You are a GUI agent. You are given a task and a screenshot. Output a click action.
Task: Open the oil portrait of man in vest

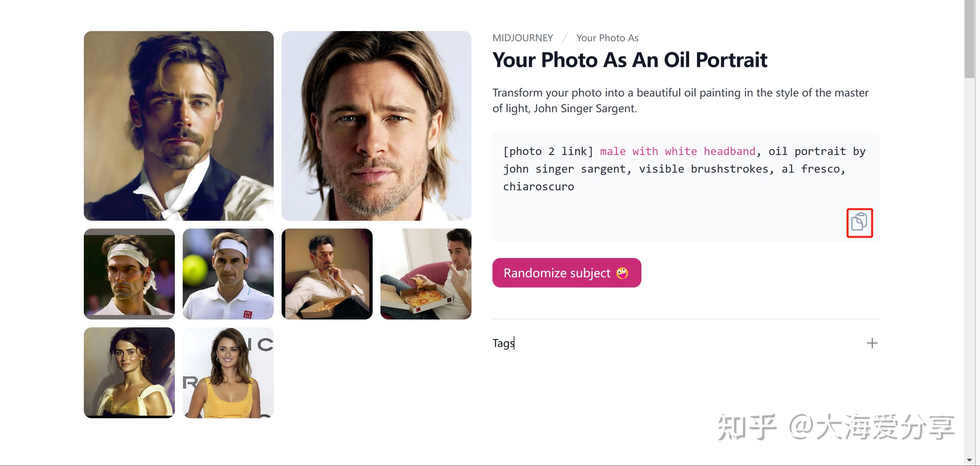pos(178,126)
